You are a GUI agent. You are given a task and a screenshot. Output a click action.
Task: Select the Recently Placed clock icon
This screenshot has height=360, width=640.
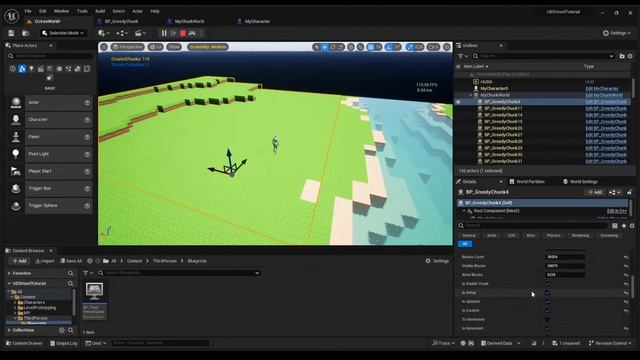click(x=13, y=69)
